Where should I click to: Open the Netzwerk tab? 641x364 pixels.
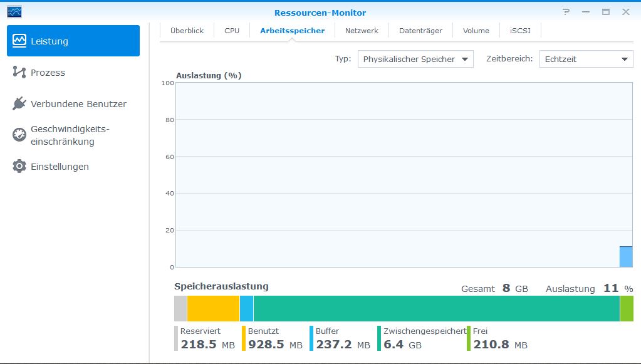coord(362,31)
